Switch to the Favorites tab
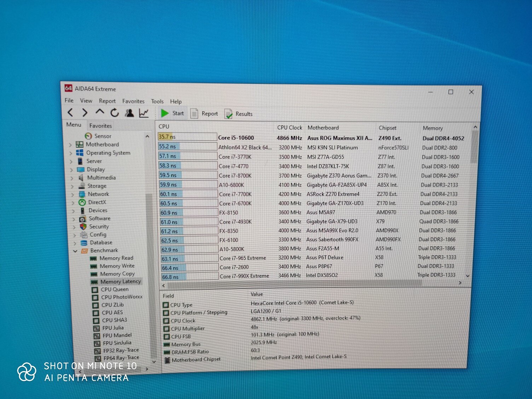 click(100, 126)
